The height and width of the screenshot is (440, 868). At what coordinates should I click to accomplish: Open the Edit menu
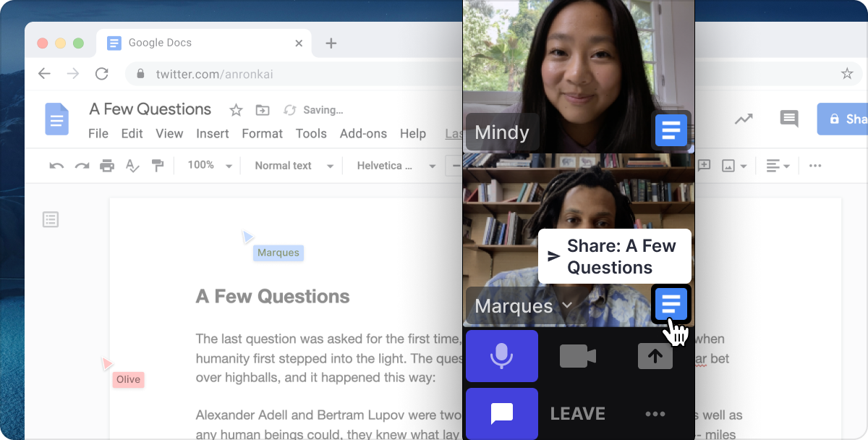click(132, 134)
